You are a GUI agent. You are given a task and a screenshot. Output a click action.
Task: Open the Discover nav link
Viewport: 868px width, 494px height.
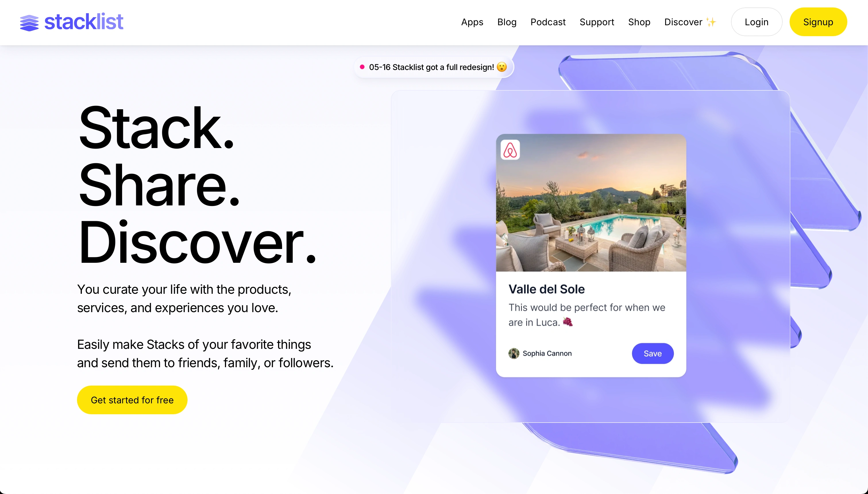point(683,22)
